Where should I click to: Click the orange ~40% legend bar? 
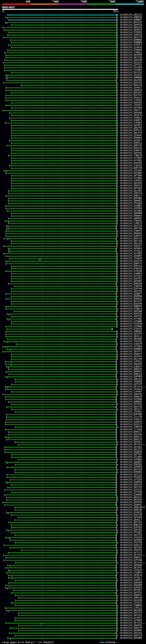click(x=45, y=4)
